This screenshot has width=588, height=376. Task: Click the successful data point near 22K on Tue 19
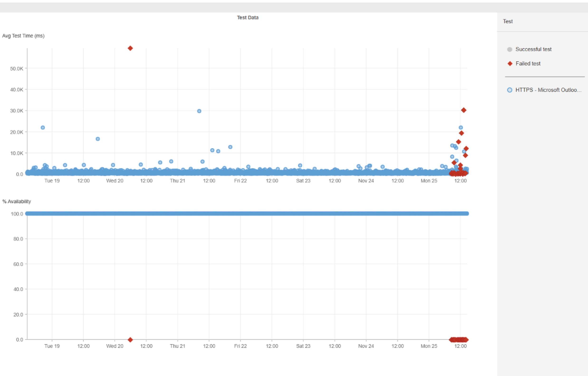coord(43,128)
